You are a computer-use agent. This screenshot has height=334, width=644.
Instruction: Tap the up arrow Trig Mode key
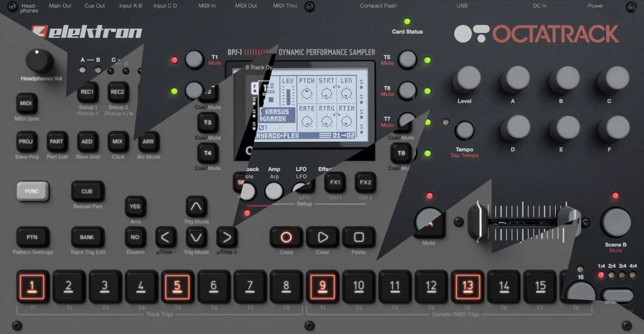[196, 207]
